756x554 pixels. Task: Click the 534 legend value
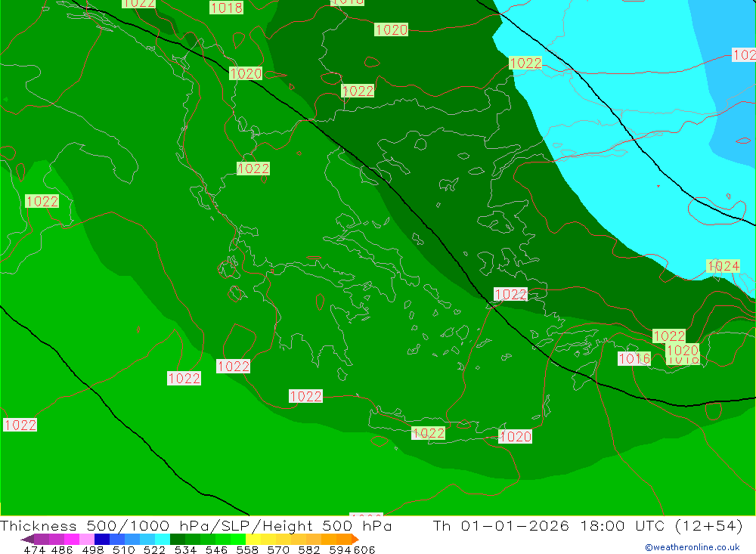185,549
